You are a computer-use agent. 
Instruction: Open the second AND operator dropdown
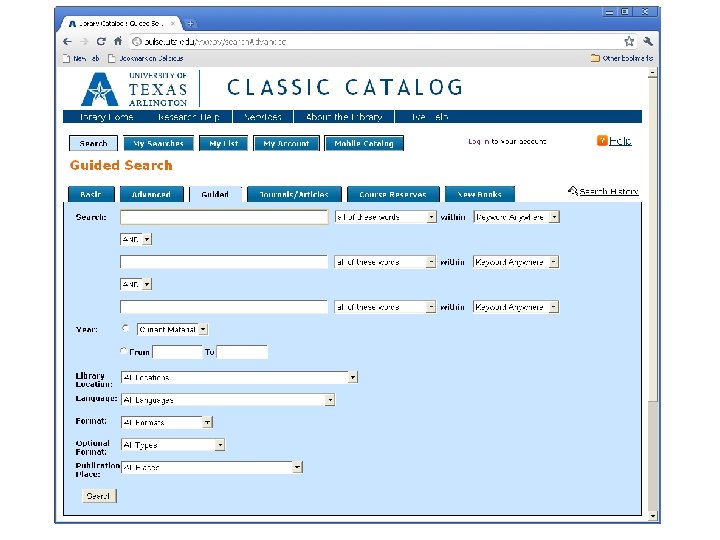[x=136, y=284]
